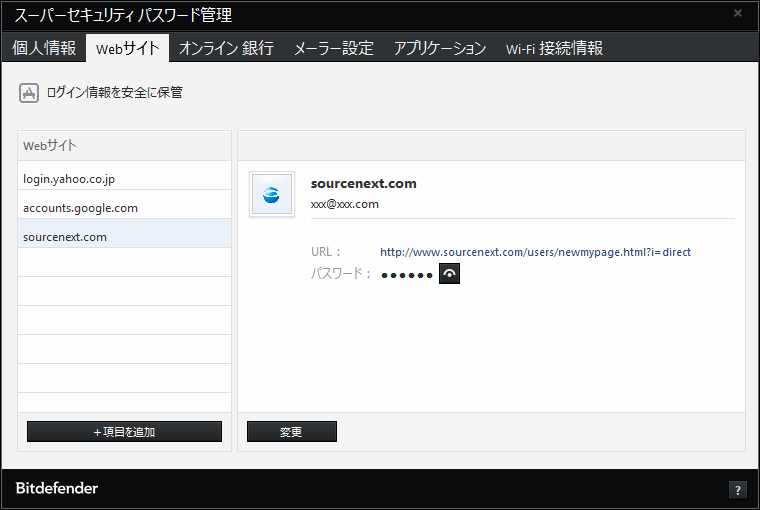The height and width of the screenshot is (510, 760).
Task: Switch to Wi-Fi 接続情報 tab
Action: tap(554, 48)
